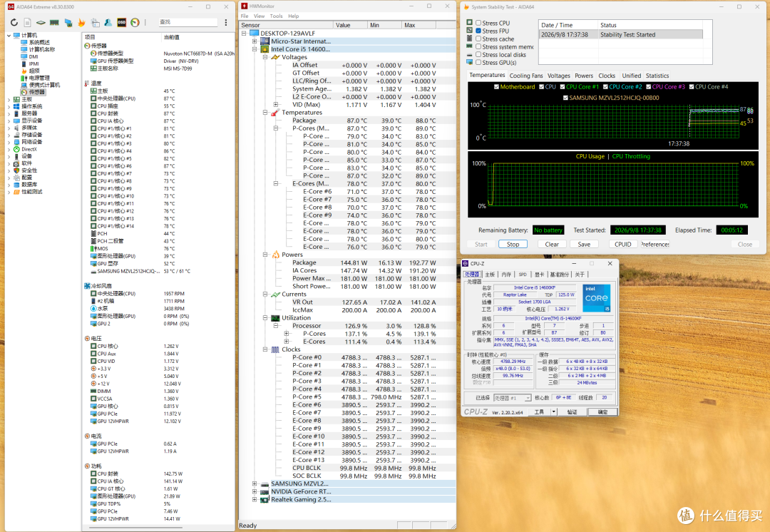The image size is (770, 532).
Task: Click the gauge sensor icon in AIDA64 toolbar
Action: click(x=135, y=23)
